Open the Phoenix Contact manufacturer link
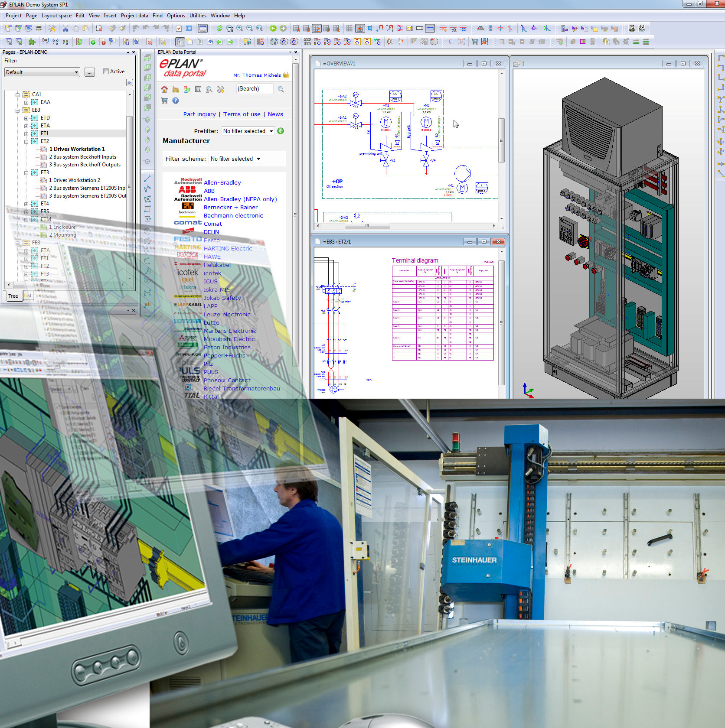Image resolution: width=725 pixels, height=728 pixels. pos(227,380)
